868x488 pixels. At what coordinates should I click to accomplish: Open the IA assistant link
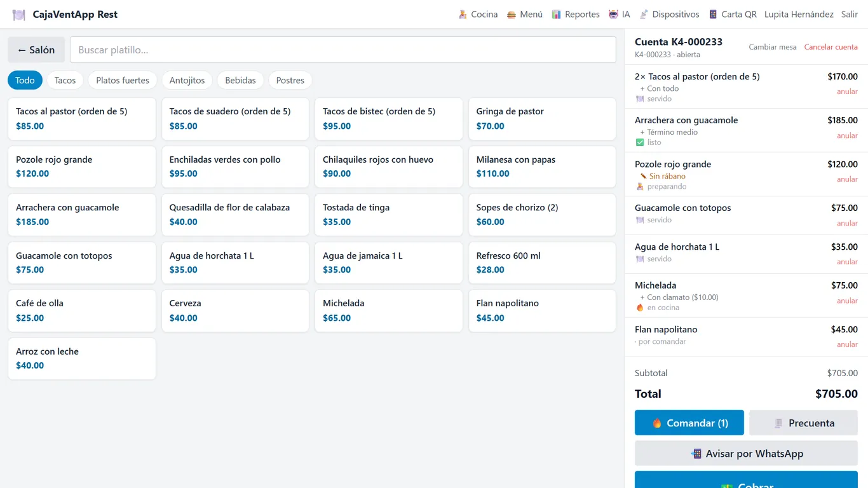coord(619,15)
